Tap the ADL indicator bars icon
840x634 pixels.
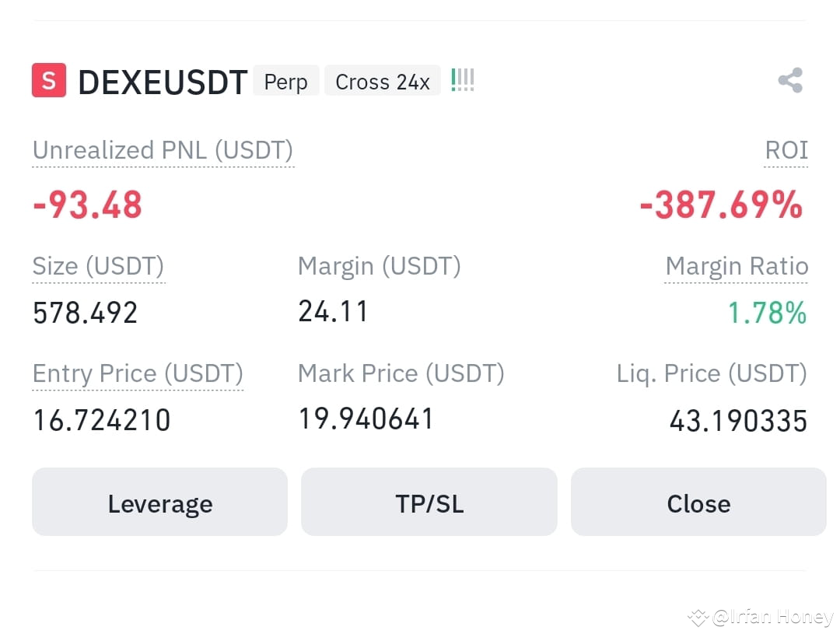pyautogui.click(x=463, y=80)
